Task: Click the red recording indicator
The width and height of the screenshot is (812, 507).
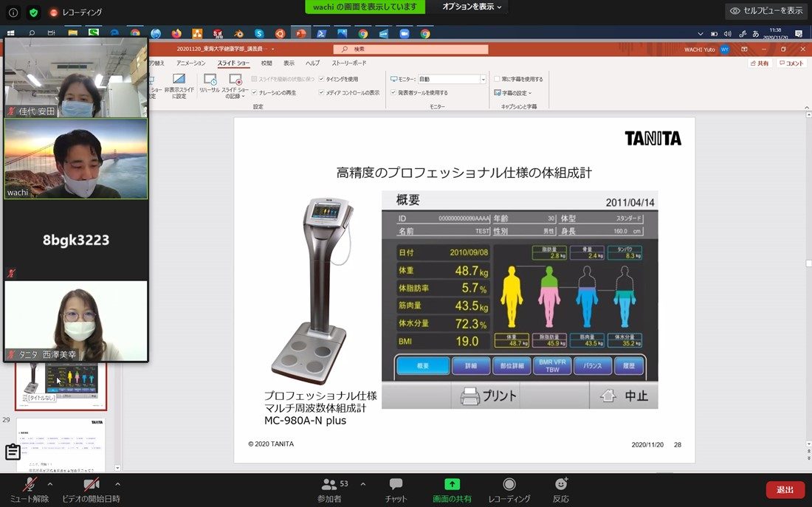Action: pos(53,13)
